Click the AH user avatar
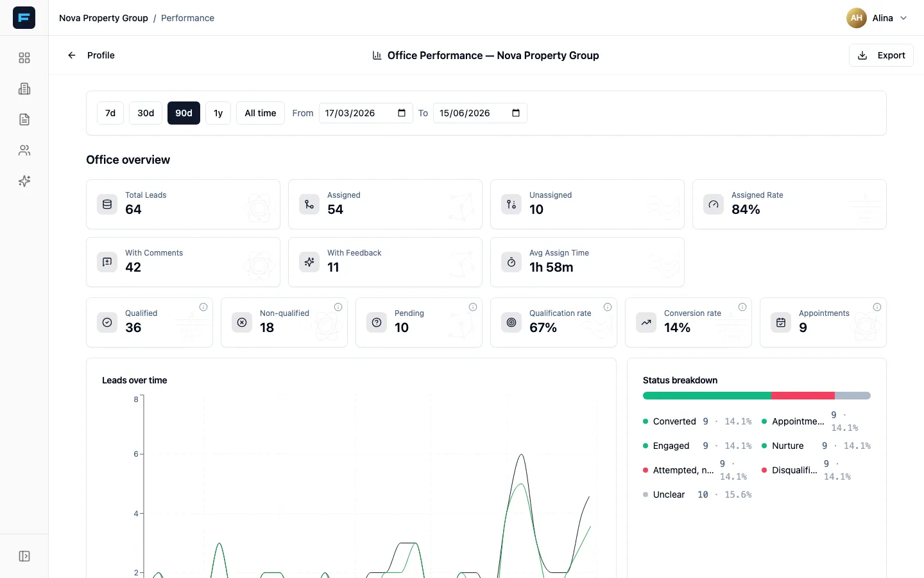Screen dimensions: 924x578 click(x=857, y=18)
